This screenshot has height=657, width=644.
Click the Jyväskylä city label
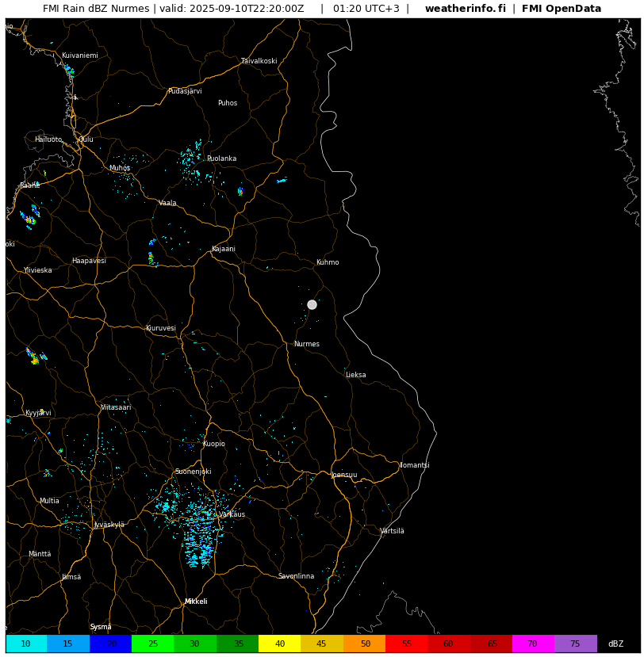click(x=109, y=525)
